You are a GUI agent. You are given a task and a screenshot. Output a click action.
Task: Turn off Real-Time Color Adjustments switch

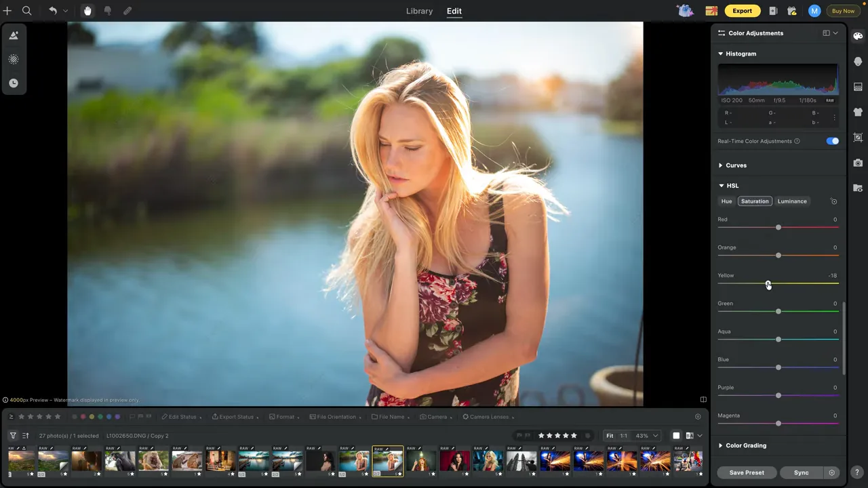[833, 141]
